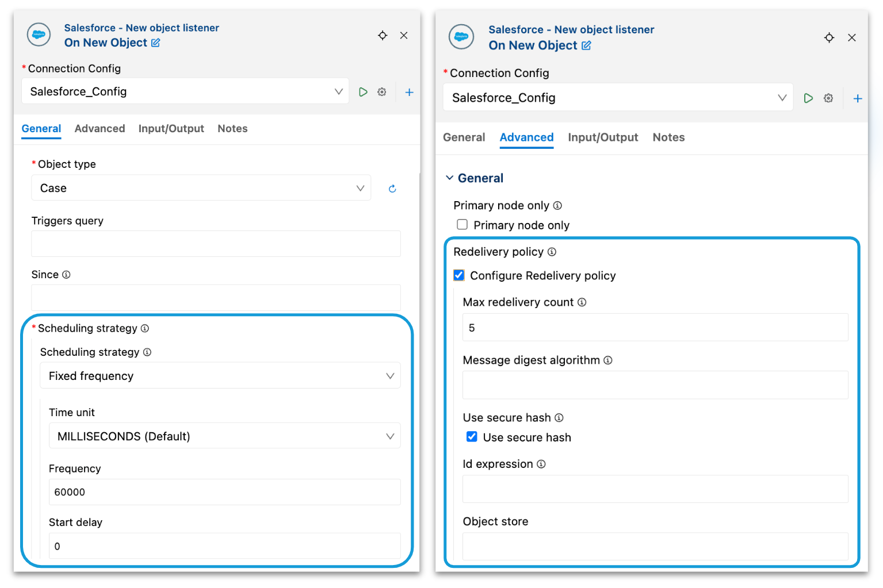Add new connection config in left panel

tap(409, 92)
